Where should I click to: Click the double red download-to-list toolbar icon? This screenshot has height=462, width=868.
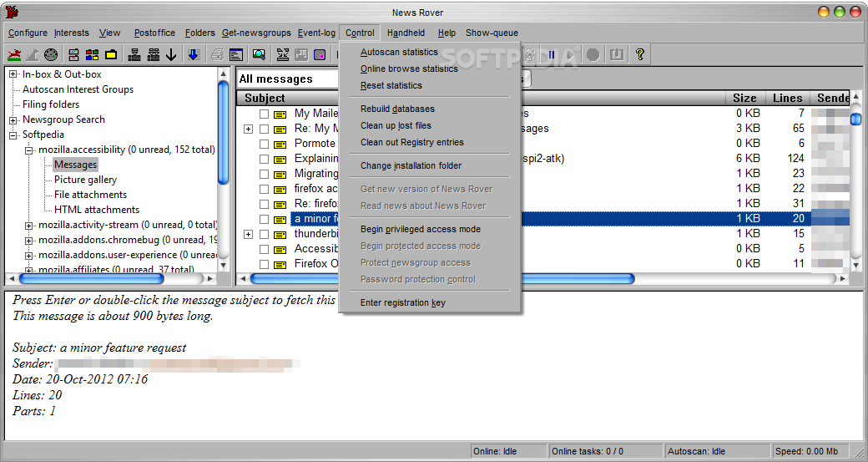pyautogui.click(x=154, y=54)
